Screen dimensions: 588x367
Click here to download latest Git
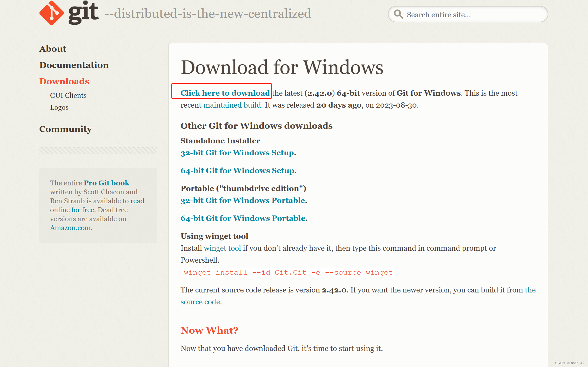225,93
